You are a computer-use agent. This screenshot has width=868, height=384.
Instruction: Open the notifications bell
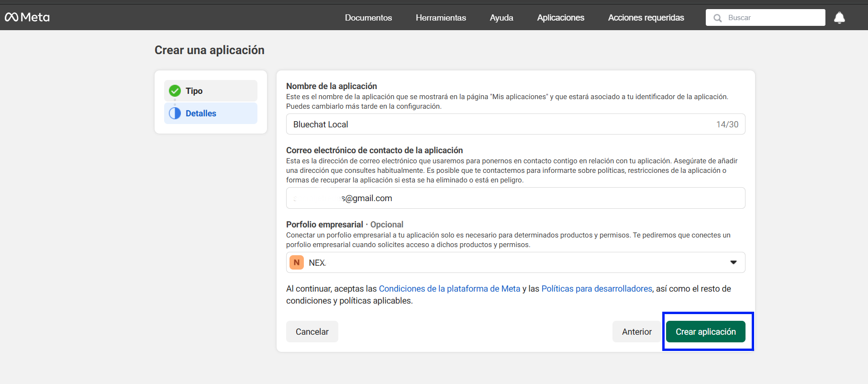839,18
